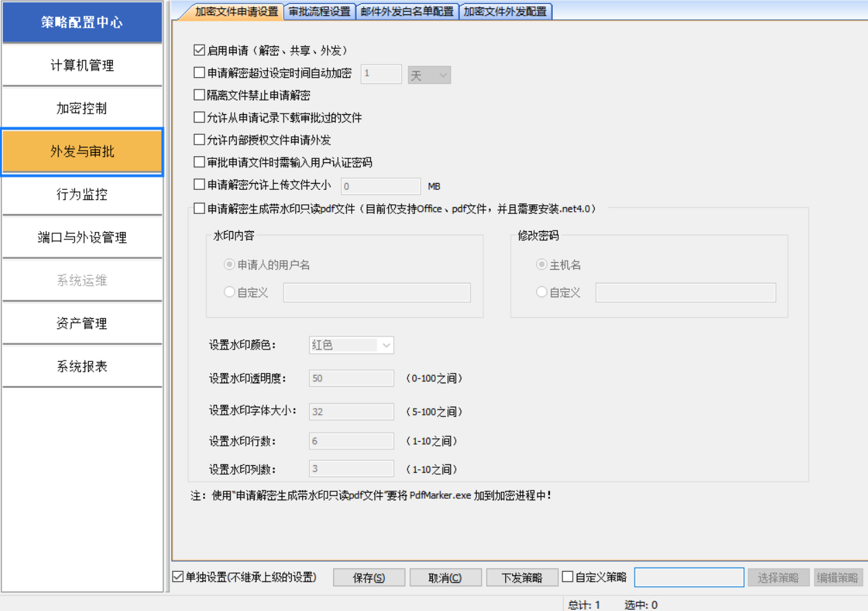Open 资产管理 in the sidebar
The image size is (868, 611).
click(x=82, y=323)
